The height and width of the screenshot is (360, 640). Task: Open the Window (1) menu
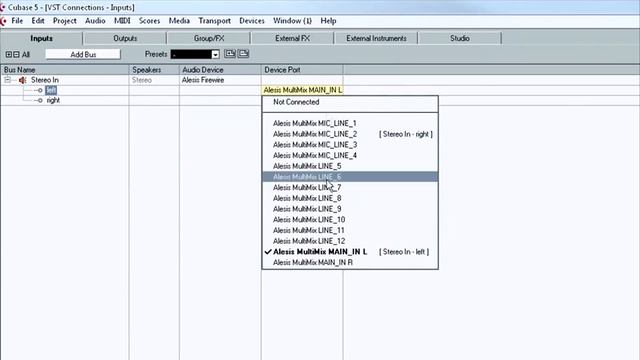[292, 21]
